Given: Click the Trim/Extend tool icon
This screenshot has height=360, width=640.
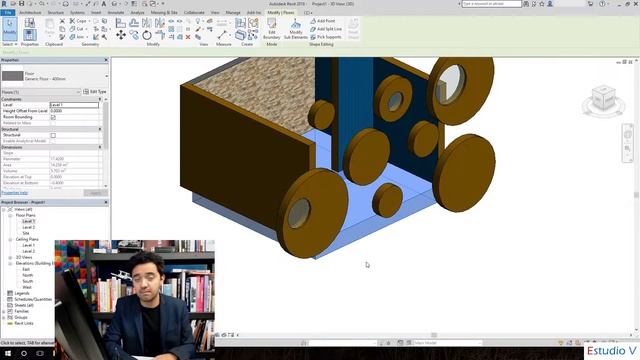Looking at the screenshot, I should (x=160, y=36).
